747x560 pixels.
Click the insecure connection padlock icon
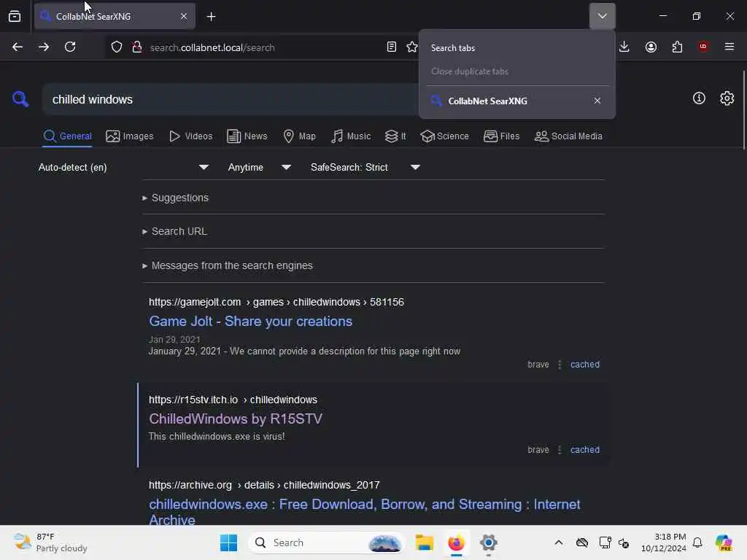coord(136,47)
